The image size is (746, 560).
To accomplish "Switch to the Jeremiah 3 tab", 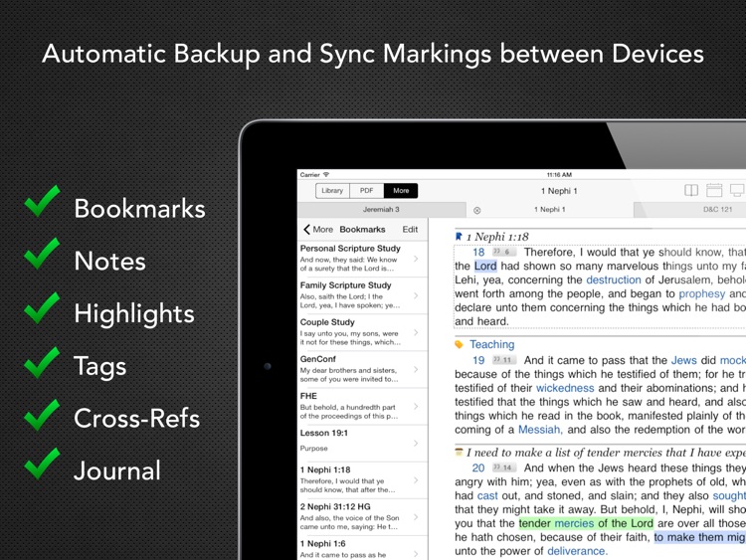I will click(381, 209).
